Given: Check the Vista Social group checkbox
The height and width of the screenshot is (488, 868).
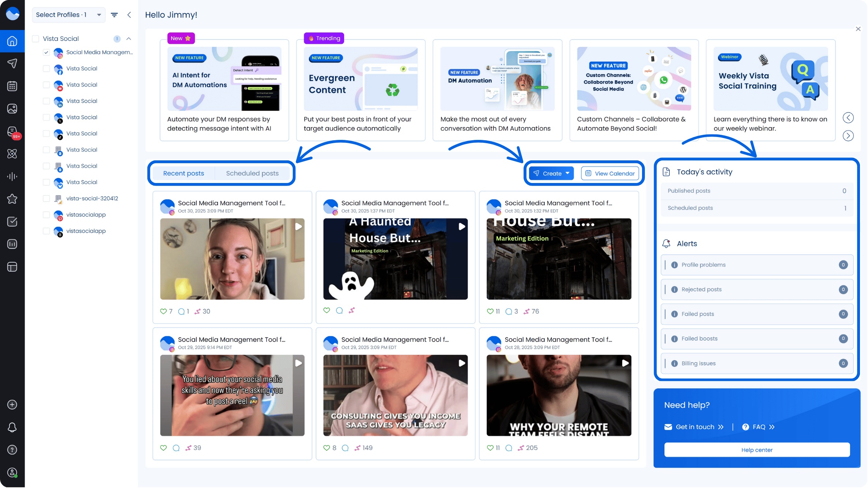Looking at the screenshot, I should tap(36, 39).
